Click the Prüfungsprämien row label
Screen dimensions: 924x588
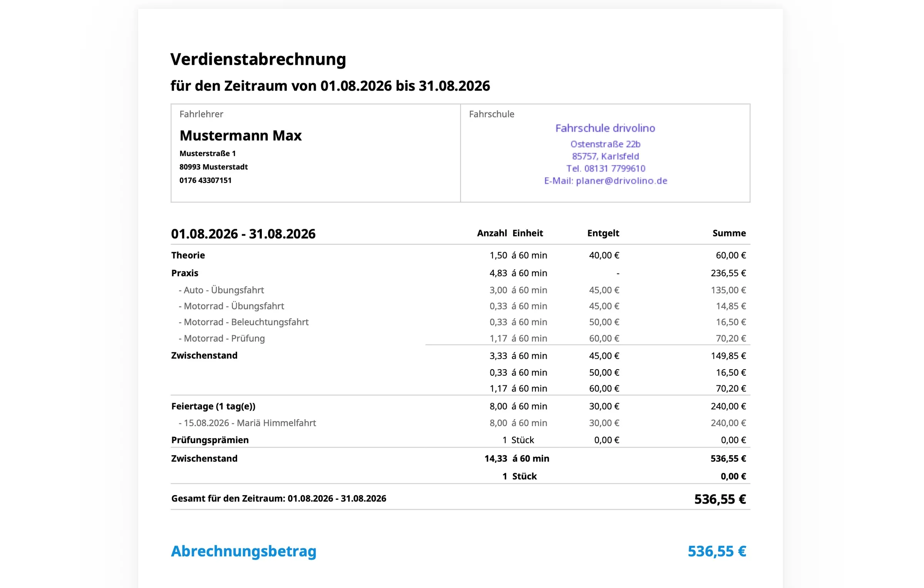[210, 440]
